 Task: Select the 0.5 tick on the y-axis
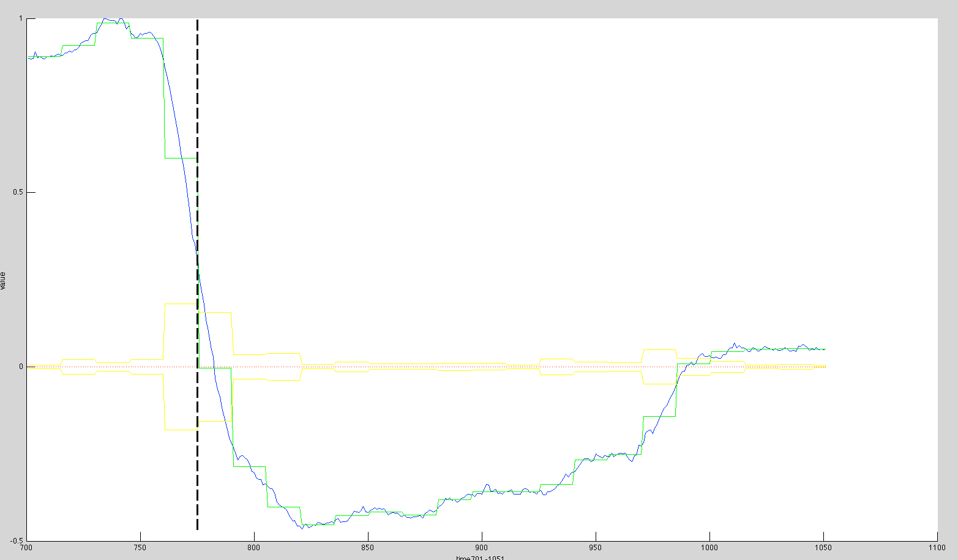(17, 193)
